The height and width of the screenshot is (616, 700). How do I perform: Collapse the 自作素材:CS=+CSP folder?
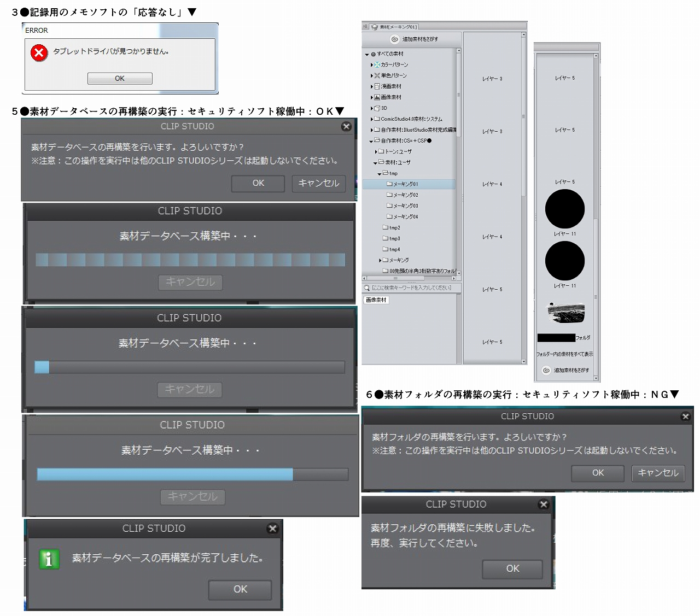371,140
